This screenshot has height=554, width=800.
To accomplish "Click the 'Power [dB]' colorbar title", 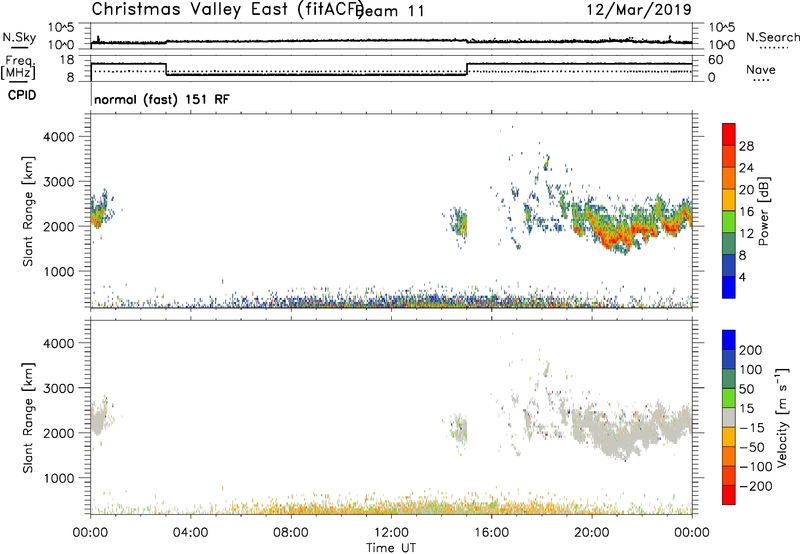I will 764,211.
